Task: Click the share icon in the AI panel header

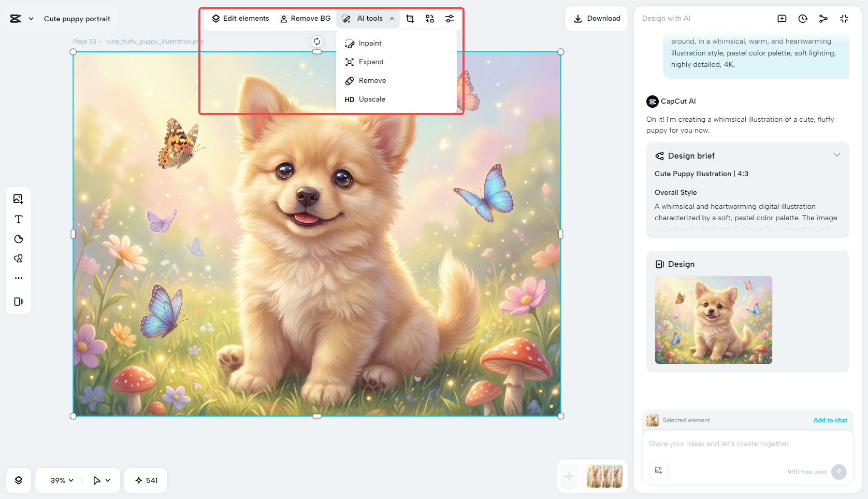Action: tap(823, 18)
